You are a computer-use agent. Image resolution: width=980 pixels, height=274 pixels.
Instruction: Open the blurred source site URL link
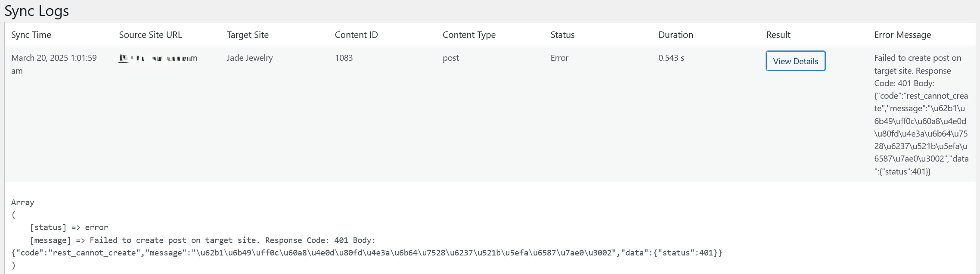point(158,58)
